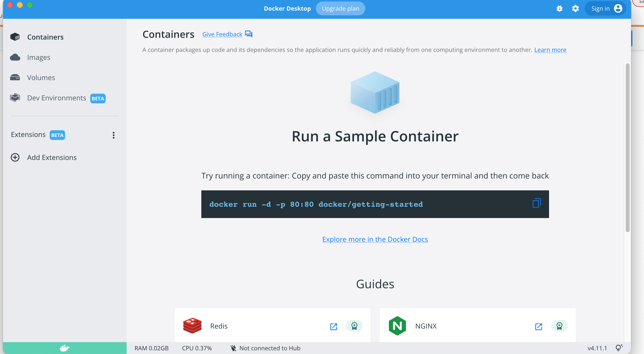
Task: Copy the docker run command
Action: pyautogui.click(x=536, y=203)
